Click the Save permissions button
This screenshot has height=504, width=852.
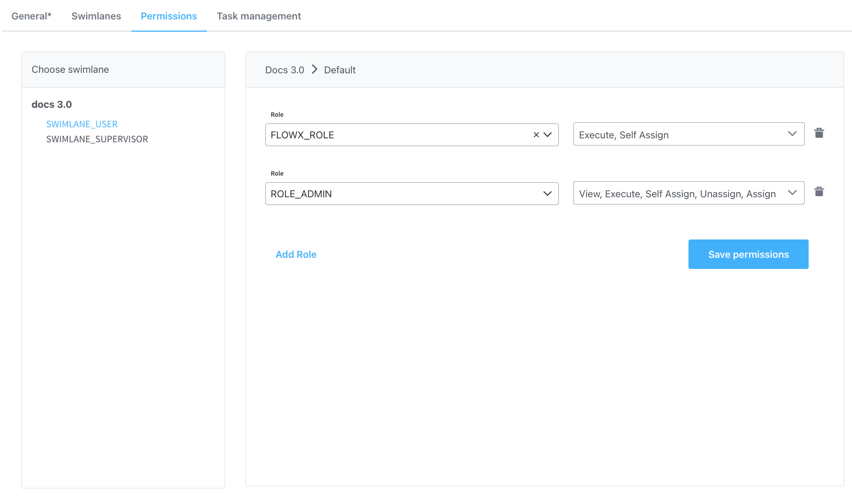pos(748,255)
